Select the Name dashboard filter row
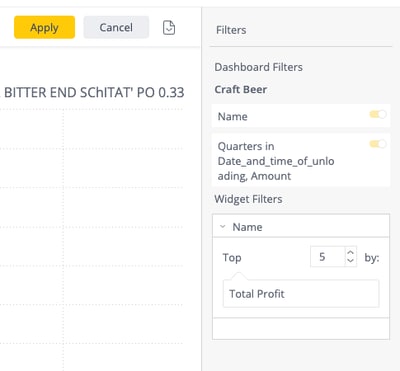The height and width of the screenshot is (371, 400). pos(301,116)
